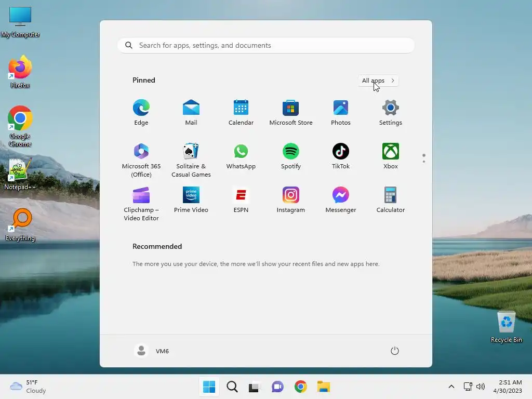The width and height of the screenshot is (532, 399).
Task: Open Task View on the taskbar
Action: tap(255, 387)
